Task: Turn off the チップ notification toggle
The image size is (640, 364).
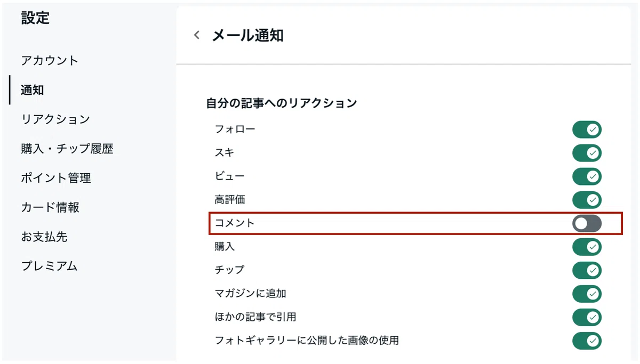Action: pyautogui.click(x=587, y=270)
